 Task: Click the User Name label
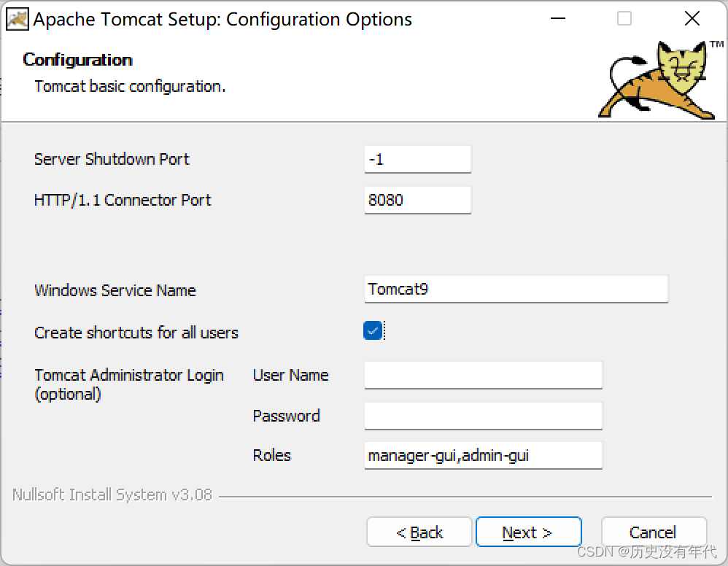(290, 375)
